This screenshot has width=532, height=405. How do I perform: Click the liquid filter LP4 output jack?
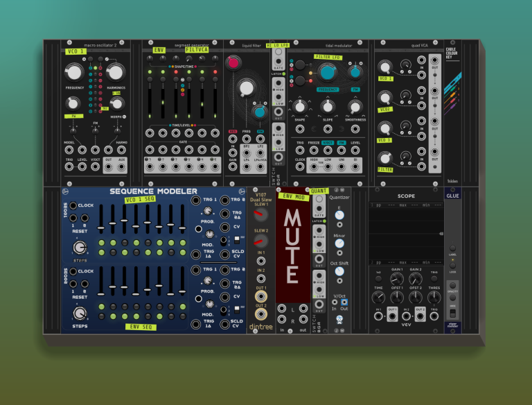[247, 167]
